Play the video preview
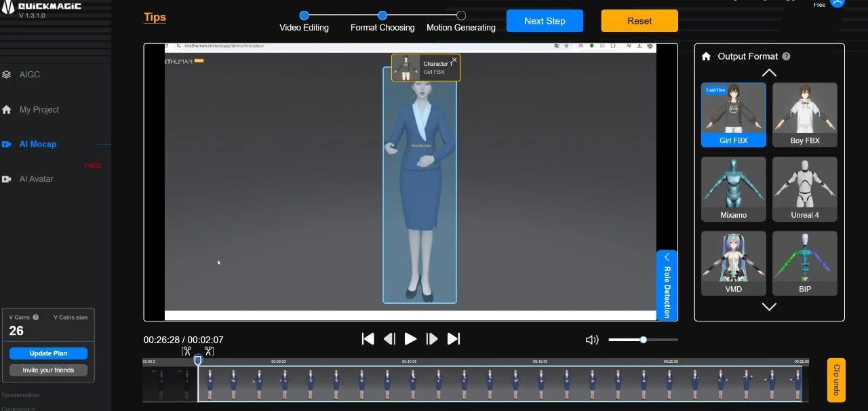The width and height of the screenshot is (868, 411). click(x=410, y=339)
